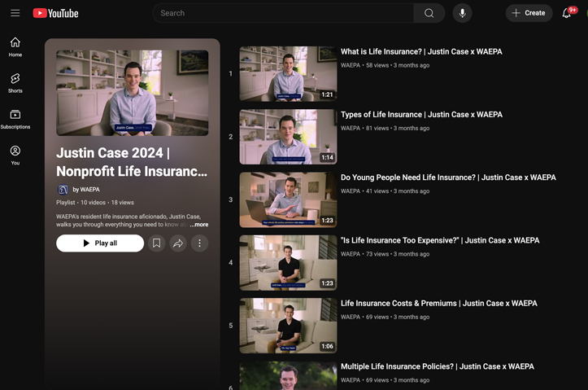Start voice search with the microphone
The width and height of the screenshot is (588, 390).
(463, 13)
